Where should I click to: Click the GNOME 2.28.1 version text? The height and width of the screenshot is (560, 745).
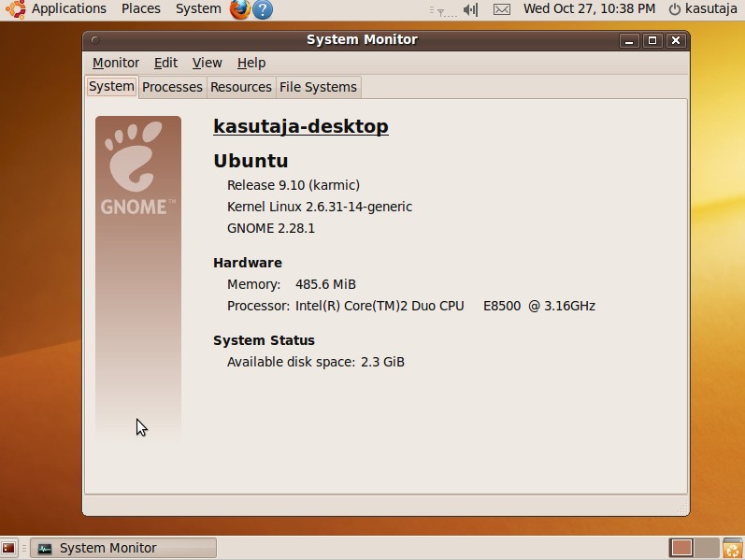coord(271,228)
